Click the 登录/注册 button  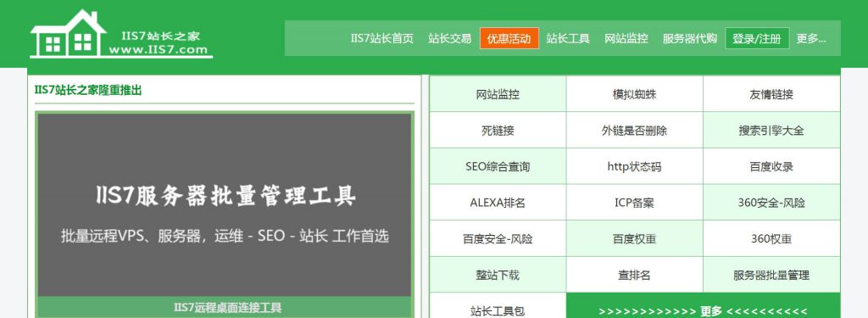[x=757, y=38]
